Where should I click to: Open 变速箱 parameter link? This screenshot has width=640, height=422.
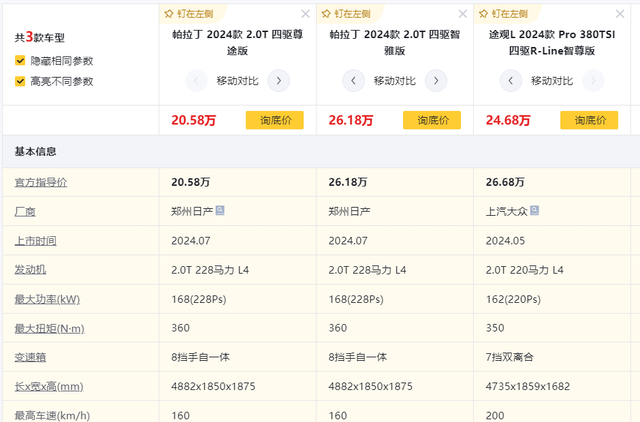pos(30,357)
